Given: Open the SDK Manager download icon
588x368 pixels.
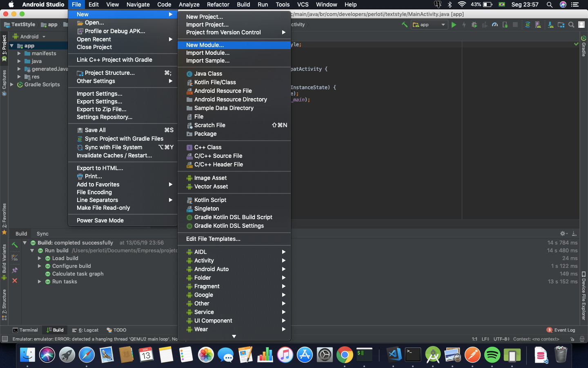Looking at the screenshot, I should [551, 25].
